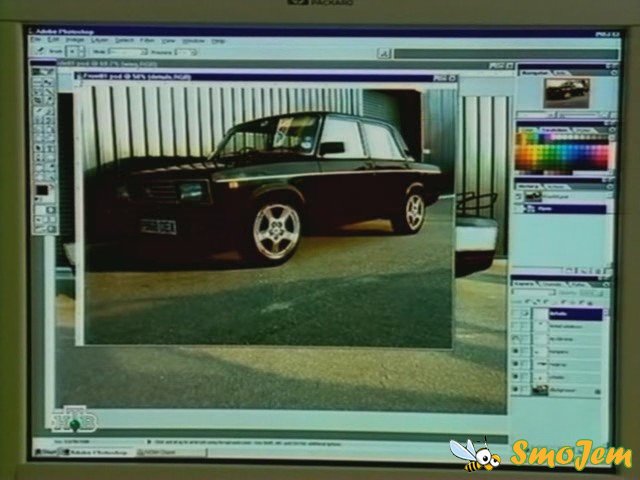The height and width of the screenshot is (480, 640).
Task: Hide the Background layer with its eye icon
Action: [516, 390]
